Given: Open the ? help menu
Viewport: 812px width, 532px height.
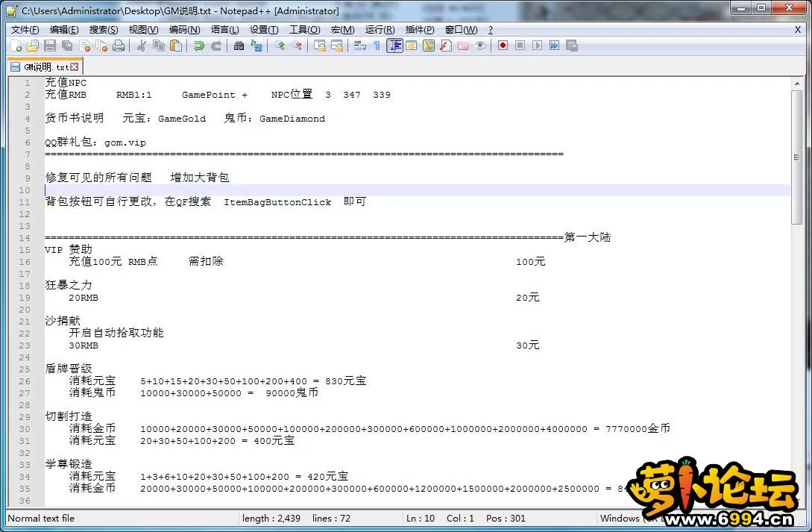Looking at the screenshot, I should click(x=491, y=30).
